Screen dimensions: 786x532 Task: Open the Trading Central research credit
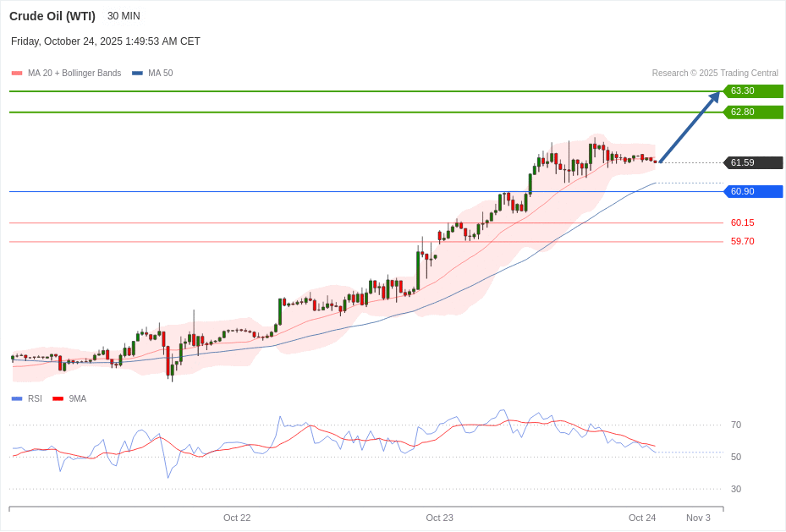click(x=714, y=74)
